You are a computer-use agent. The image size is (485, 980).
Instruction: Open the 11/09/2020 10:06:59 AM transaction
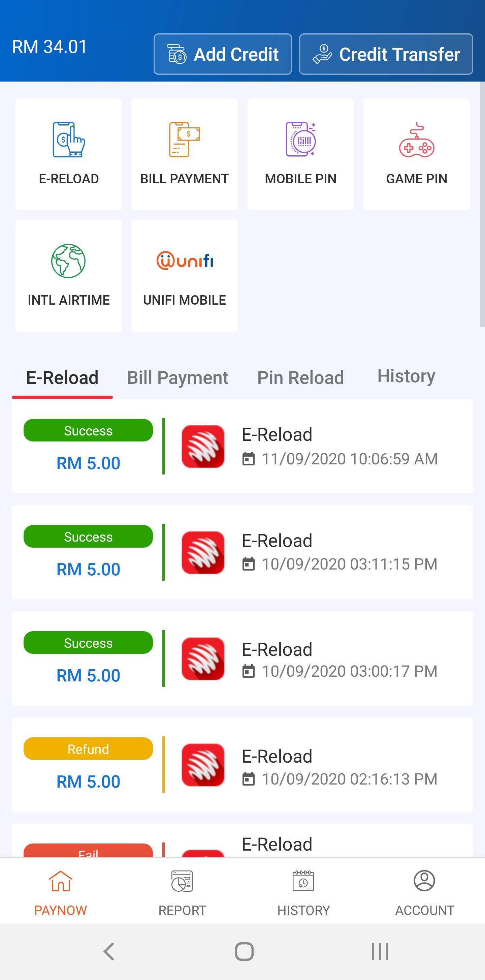coord(242,446)
